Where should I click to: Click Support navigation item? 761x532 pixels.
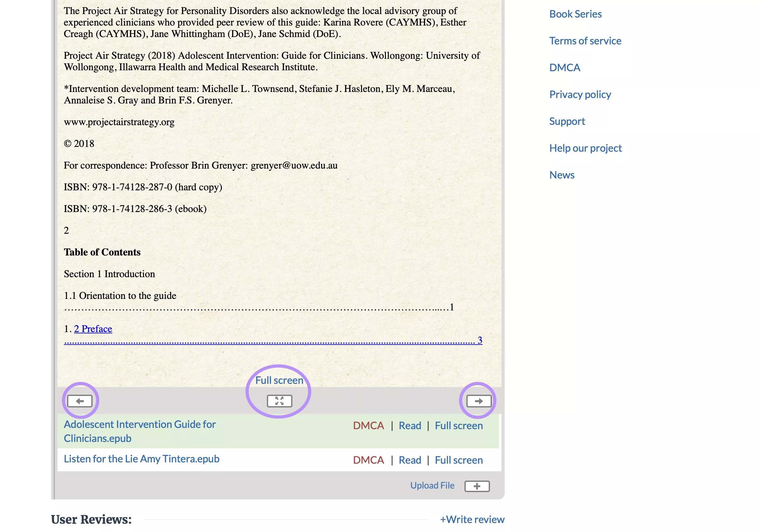coord(567,121)
